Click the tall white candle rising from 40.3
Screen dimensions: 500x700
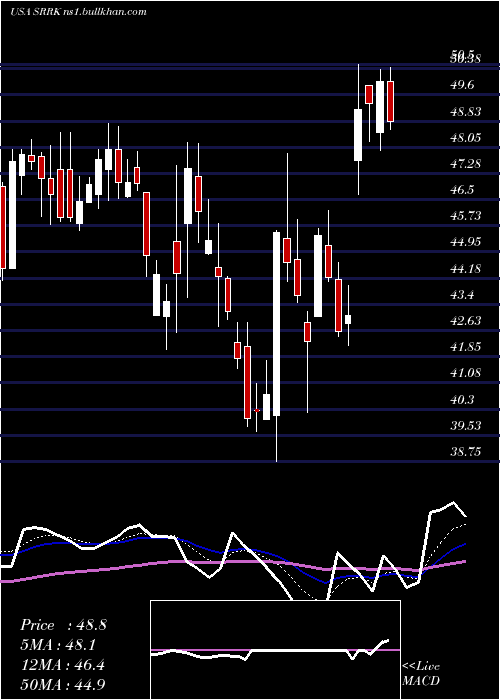(277, 324)
